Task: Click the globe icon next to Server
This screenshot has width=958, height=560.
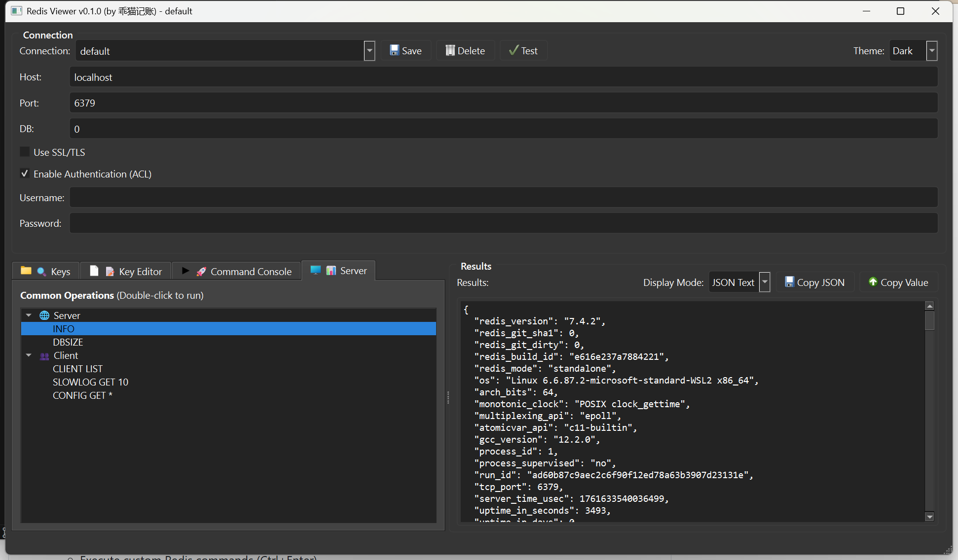Action: pyautogui.click(x=43, y=315)
